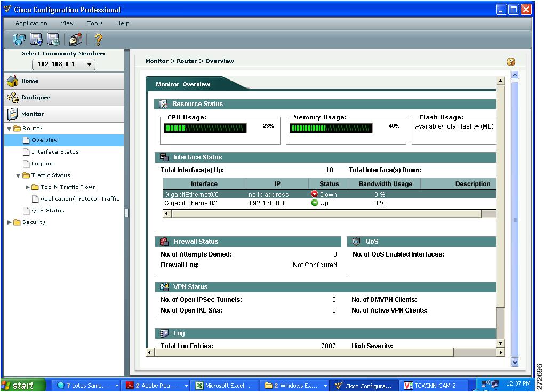Click the red Down status icon for GigabitEthernet0/0
544x392 pixels.
click(x=314, y=194)
